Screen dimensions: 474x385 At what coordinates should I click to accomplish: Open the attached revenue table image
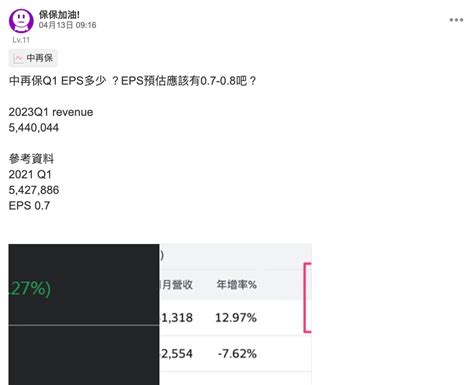tap(160, 314)
